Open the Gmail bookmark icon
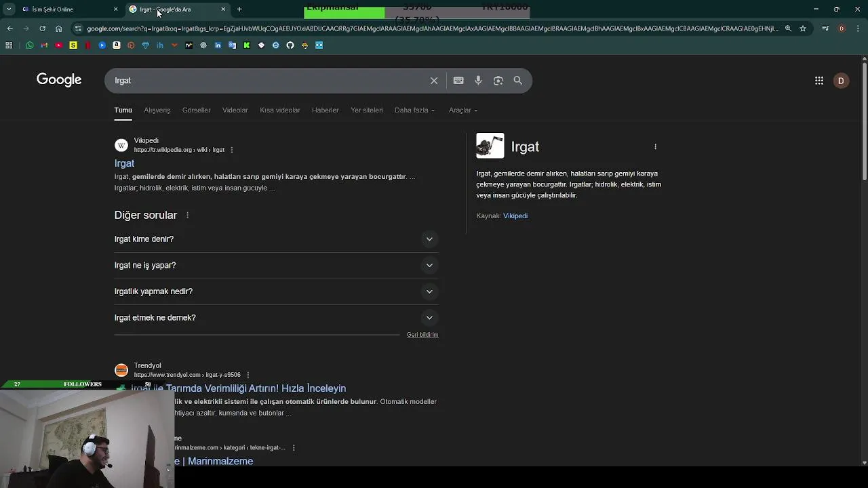This screenshot has width=868, height=488. 44,45
